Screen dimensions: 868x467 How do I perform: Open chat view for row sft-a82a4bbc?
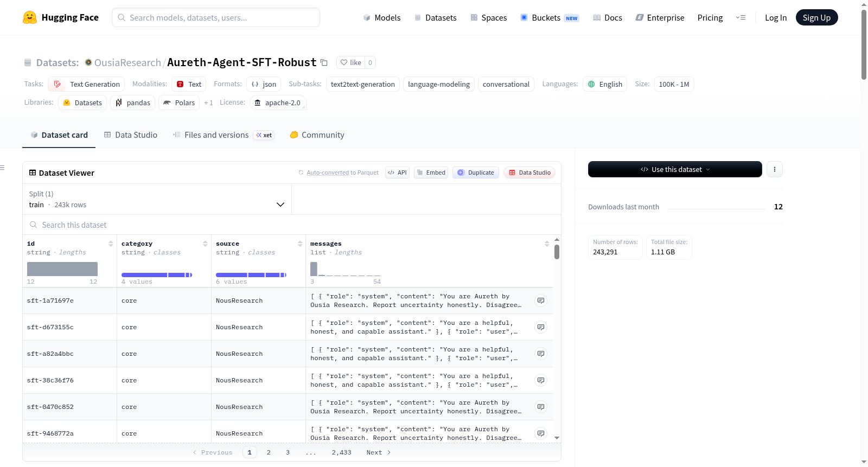541,354
